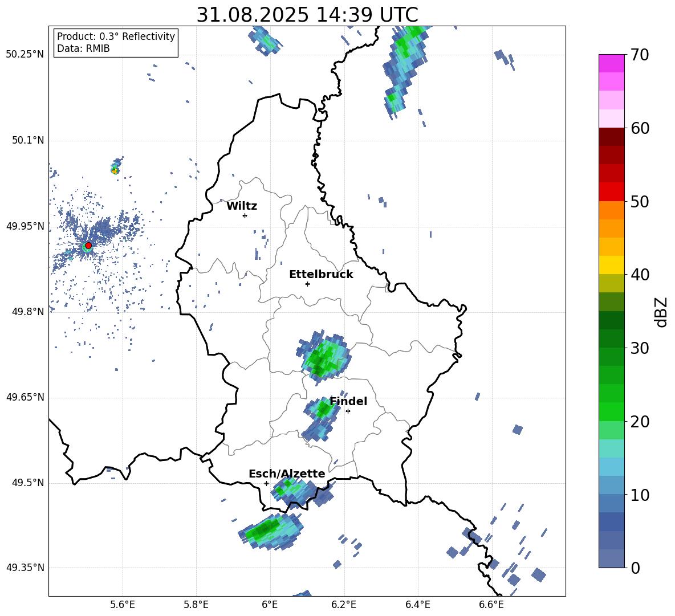Viewport: 675px width, 616px height.
Task: Click the 'Data: RMIB' text
Action: (x=83, y=48)
